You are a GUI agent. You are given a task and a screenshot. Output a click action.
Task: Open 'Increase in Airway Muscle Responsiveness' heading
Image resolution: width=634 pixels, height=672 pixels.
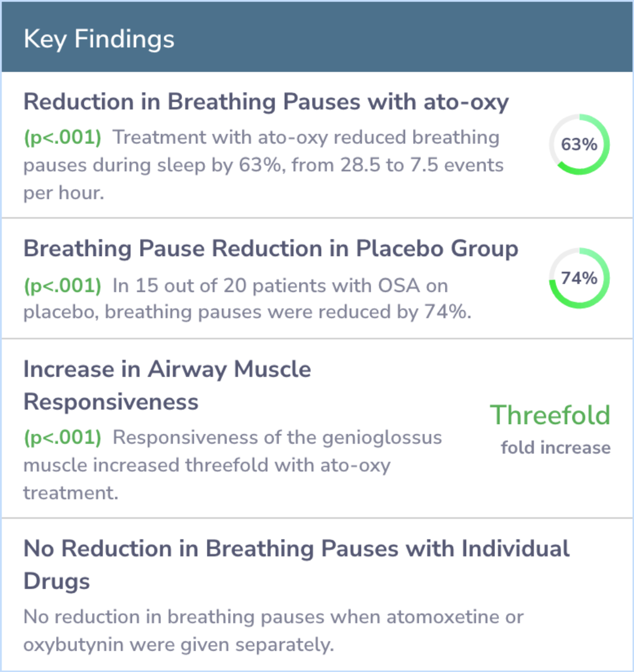point(167,385)
